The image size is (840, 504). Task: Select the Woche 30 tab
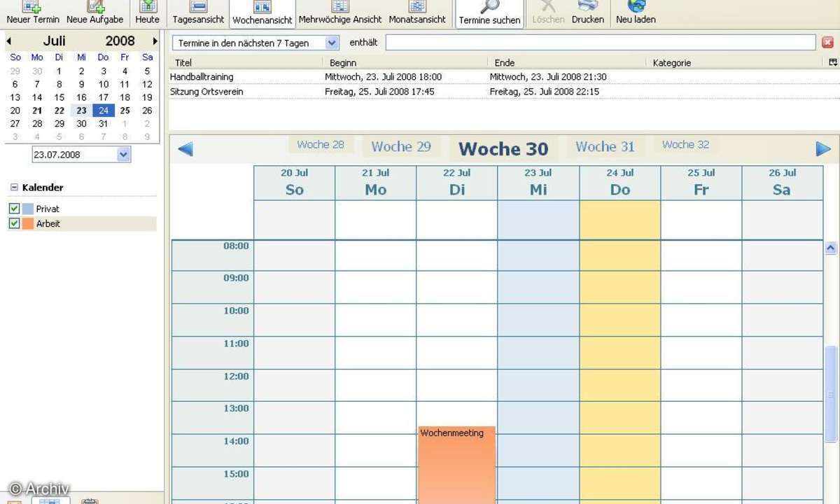[x=503, y=148]
